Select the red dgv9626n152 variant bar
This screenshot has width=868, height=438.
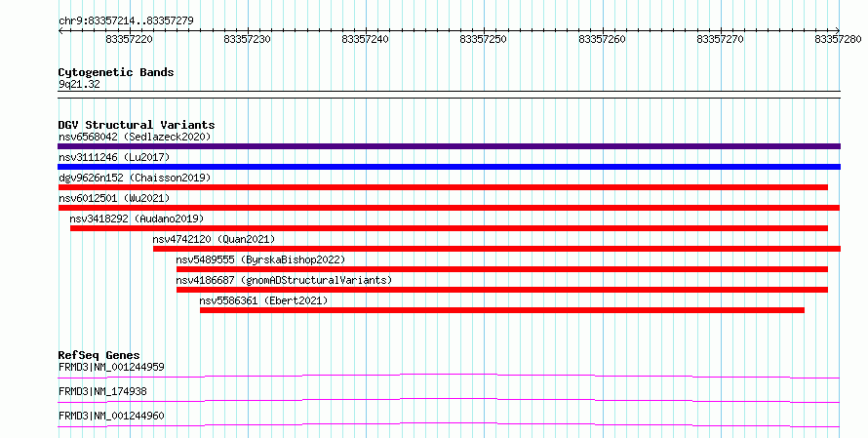tap(443, 187)
